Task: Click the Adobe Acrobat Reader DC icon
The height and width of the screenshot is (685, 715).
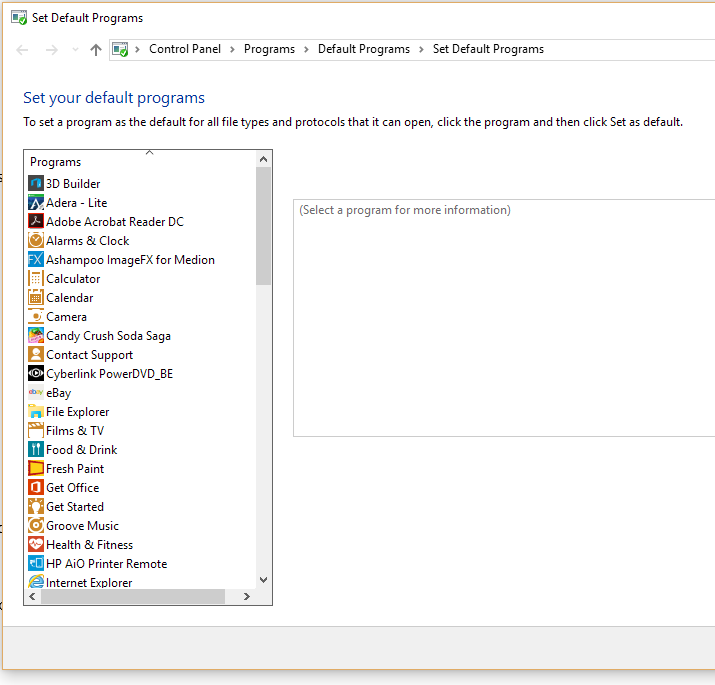Action: pyautogui.click(x=36, y=221)
